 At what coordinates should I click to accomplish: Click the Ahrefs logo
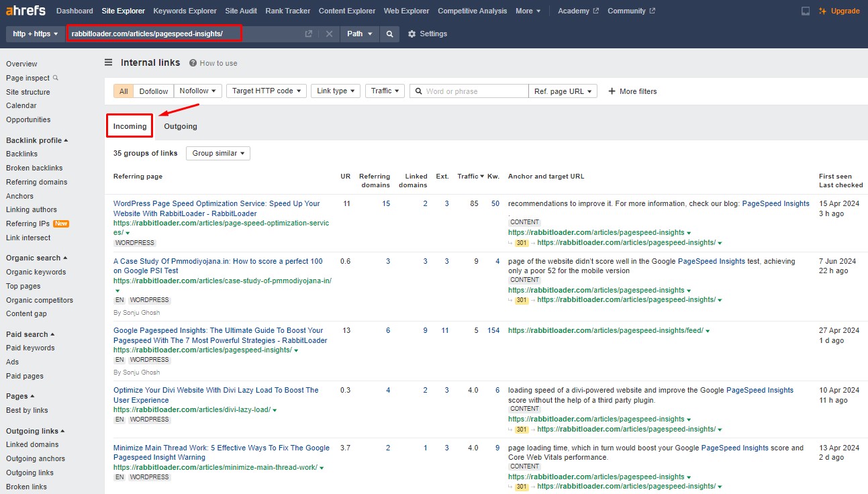(x=26, y=11)
